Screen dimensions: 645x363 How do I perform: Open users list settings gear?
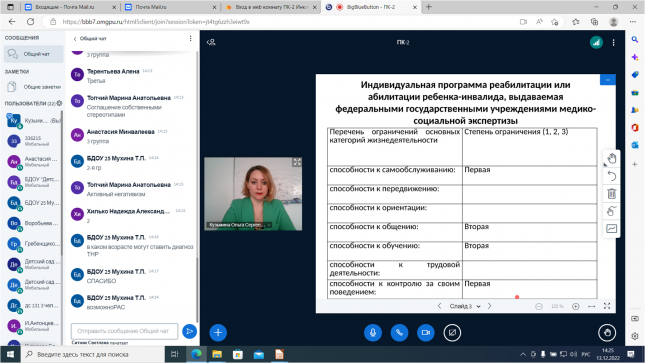59,103
